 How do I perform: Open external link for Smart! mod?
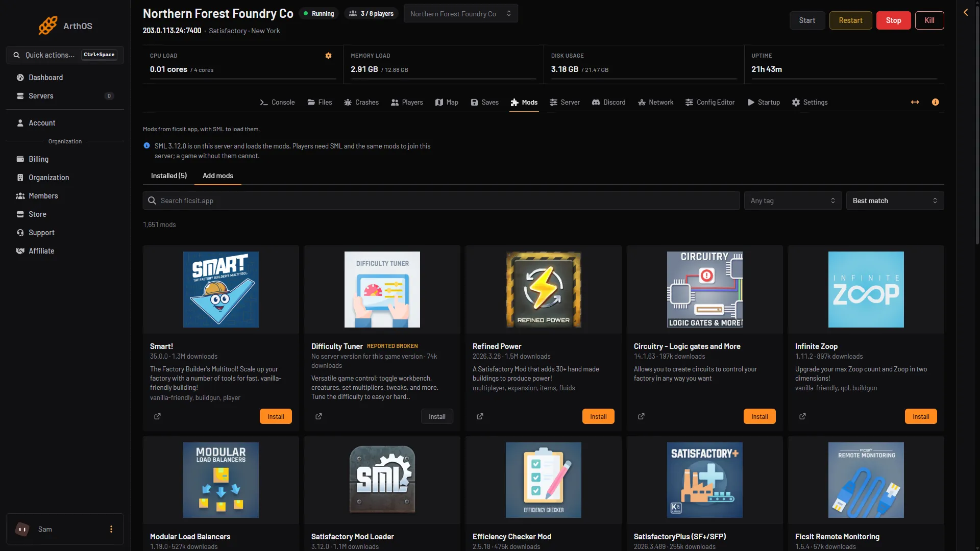pyautogui.click(x=157, y=416)
